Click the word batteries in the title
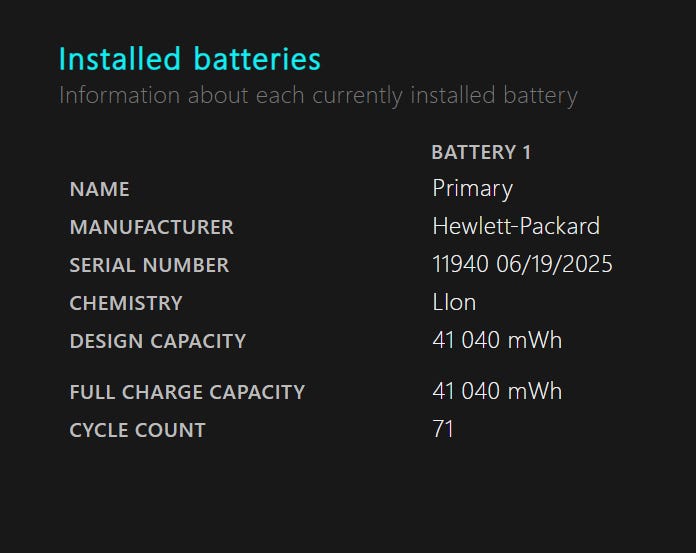 pyautogui.click(x=257, y=59)
